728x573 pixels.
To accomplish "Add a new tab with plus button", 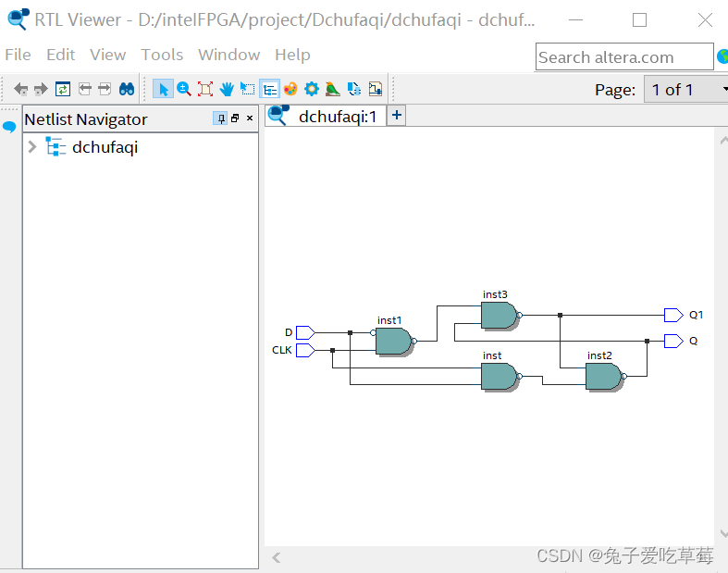I will point(397,116).
